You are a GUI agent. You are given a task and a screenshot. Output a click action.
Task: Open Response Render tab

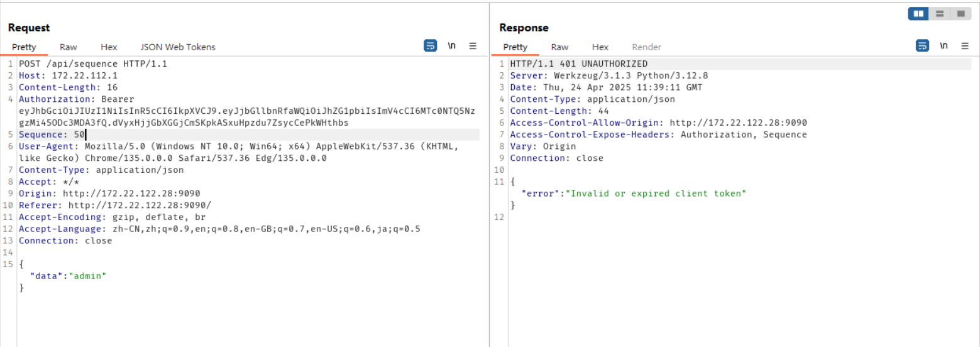tap(647, 47)
